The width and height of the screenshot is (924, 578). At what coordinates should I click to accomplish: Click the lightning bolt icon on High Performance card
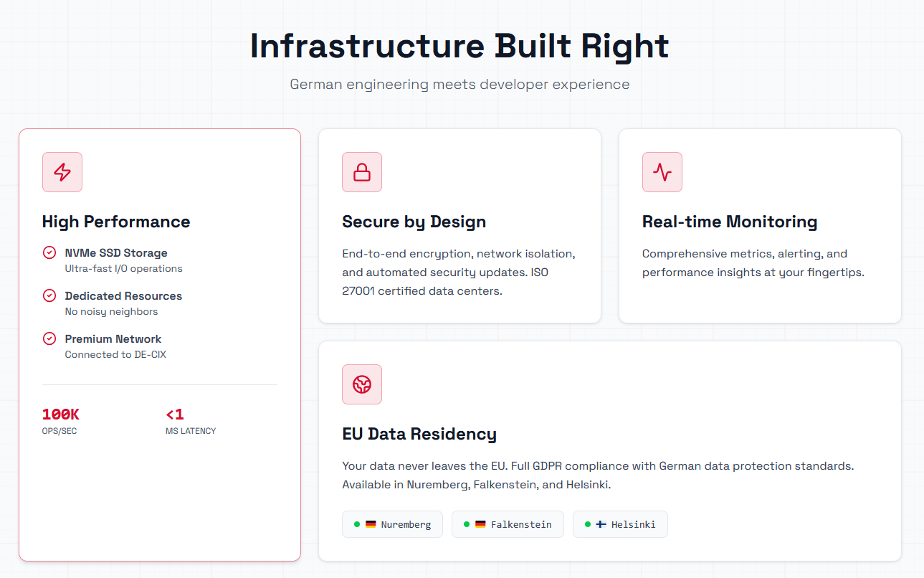[x=62, y=172]
